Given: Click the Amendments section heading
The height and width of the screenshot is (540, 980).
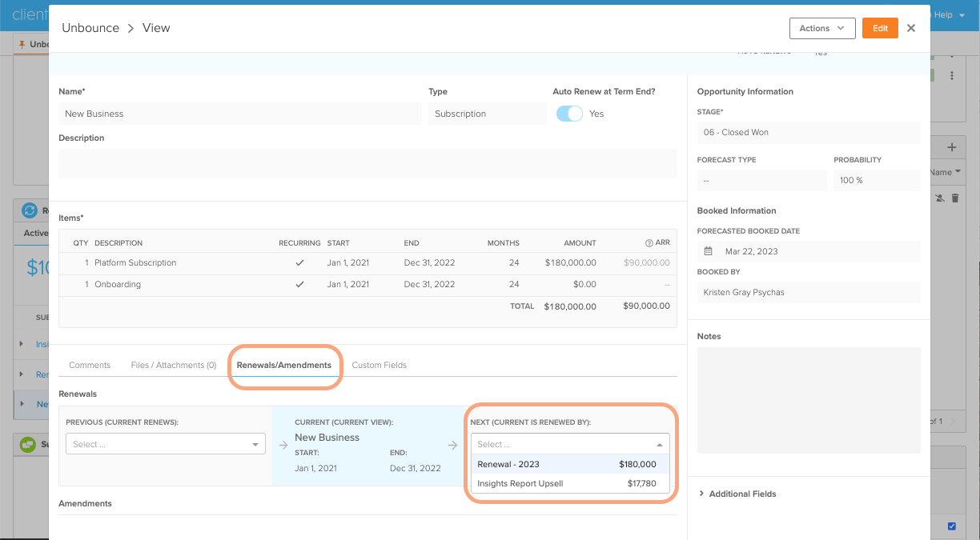Looking at the screenshot, I should point(85,503).
